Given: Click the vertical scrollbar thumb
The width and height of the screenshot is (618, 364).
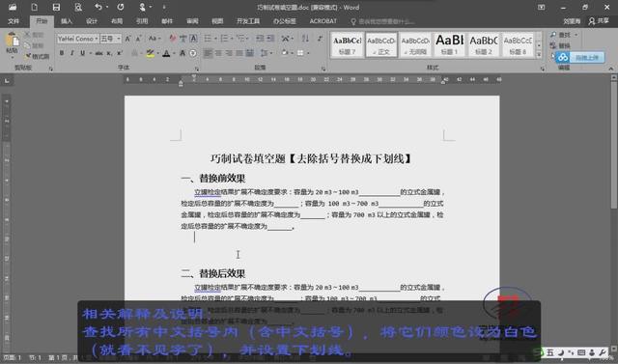Looking at the screenshot, I should pos(613,146).
